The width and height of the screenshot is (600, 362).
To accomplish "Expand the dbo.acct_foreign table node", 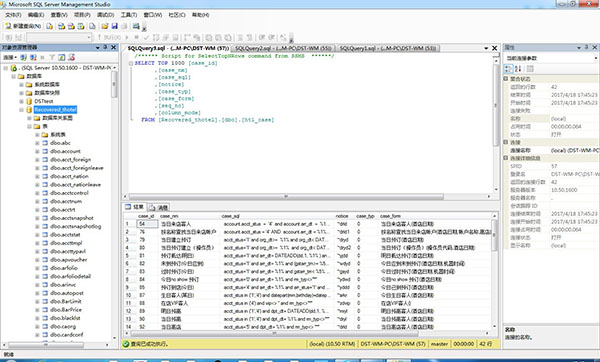I will (37, 160).
